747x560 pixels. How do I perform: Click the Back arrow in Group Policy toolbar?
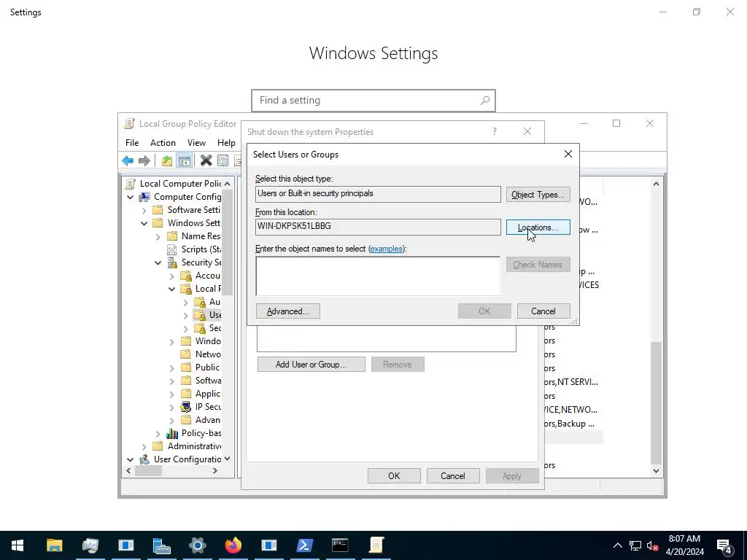(x=127, y=161)
